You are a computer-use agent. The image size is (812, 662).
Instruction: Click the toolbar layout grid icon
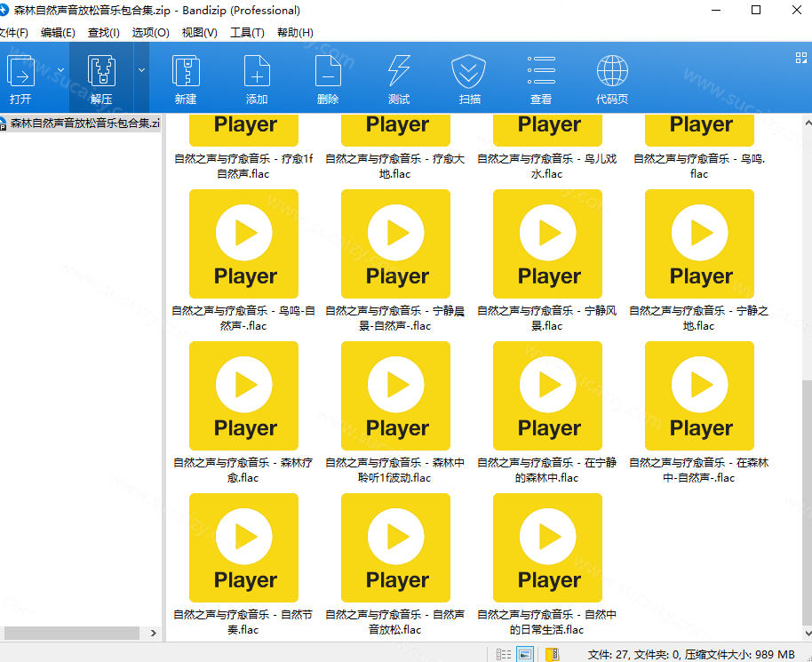(801, 58)
